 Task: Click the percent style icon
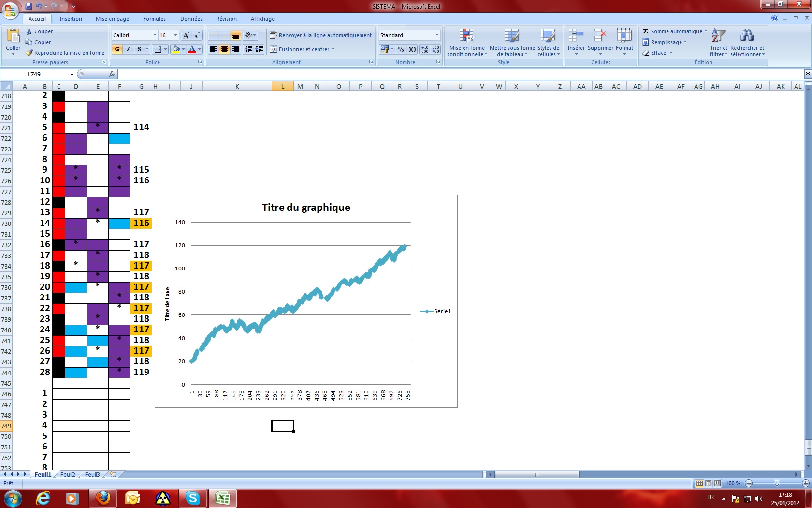401,49
